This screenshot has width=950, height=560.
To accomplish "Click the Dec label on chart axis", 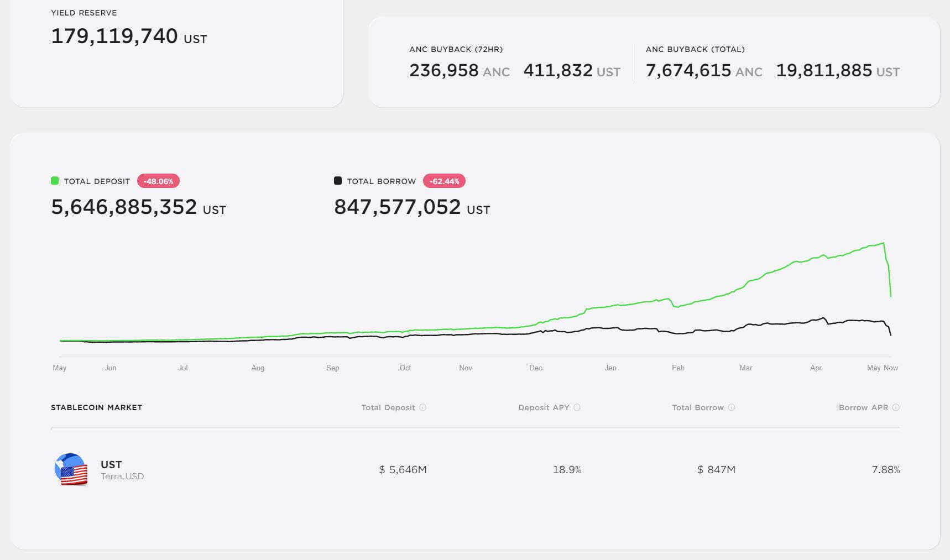I will (x=536, y=368).
